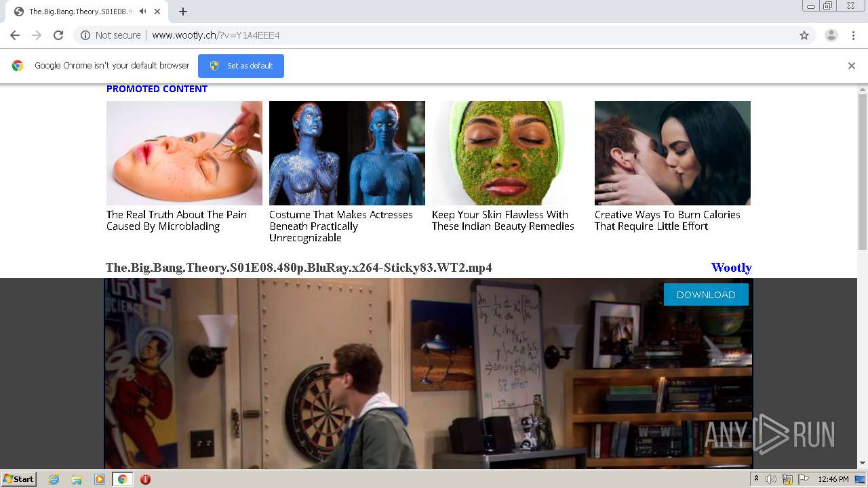868x488 pixels.
Task: Launch Internet Explorer from taskbar
Action: [54, 479]
